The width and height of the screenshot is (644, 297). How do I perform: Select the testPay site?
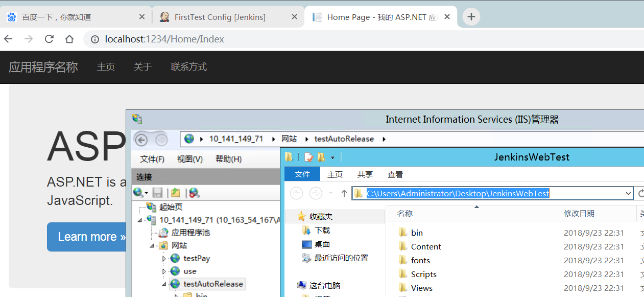point(197,259)
